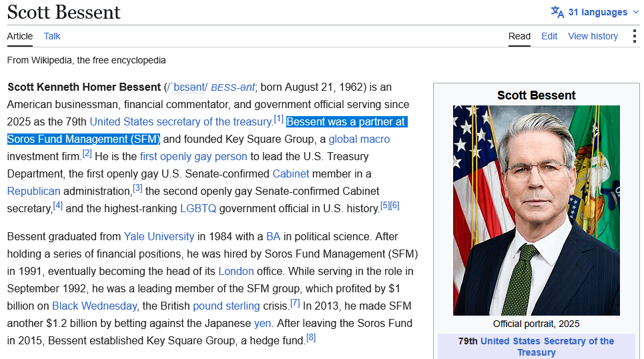Open the View history tab
Viewport: 644px width, 359px height.
(x=593, y=36)
